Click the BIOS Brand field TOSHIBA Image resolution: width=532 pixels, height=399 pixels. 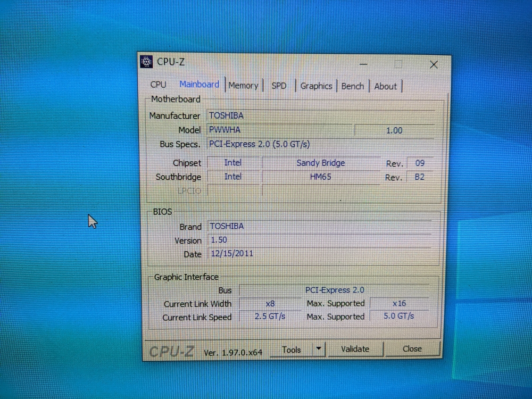[319, 226]
